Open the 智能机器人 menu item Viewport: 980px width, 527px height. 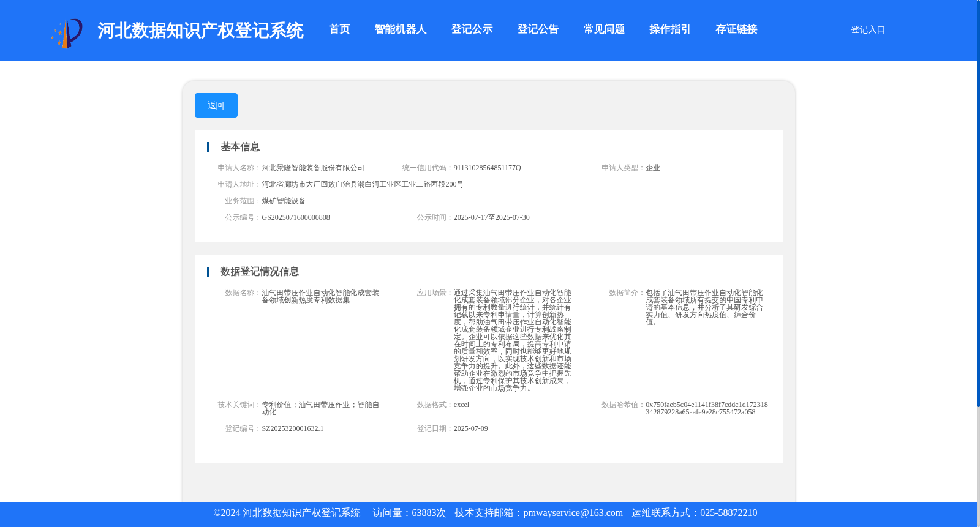coord(401,29)
